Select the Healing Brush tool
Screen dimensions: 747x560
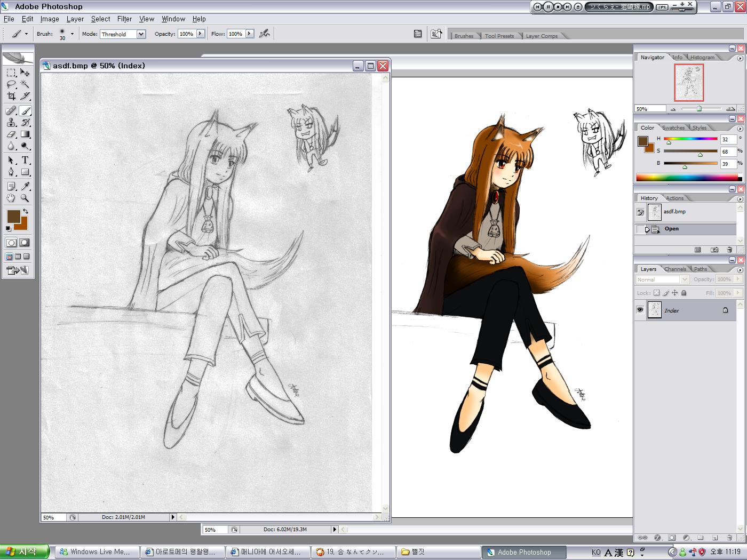pyautogui.click(x=11, y=111)
